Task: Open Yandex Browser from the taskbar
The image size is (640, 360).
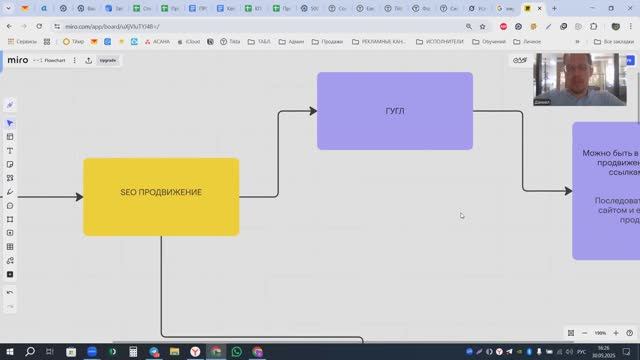Action: 195,351
